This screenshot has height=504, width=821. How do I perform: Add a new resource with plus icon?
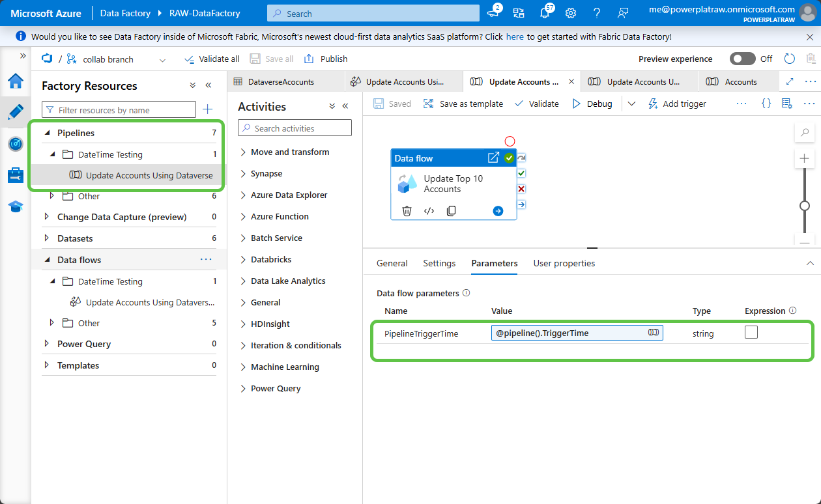click(208, 109)
